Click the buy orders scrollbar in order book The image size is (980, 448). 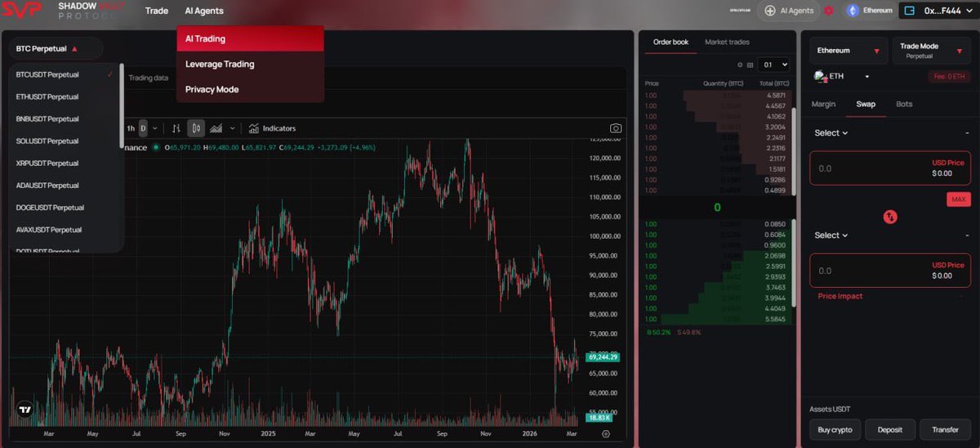coord(793,262)
